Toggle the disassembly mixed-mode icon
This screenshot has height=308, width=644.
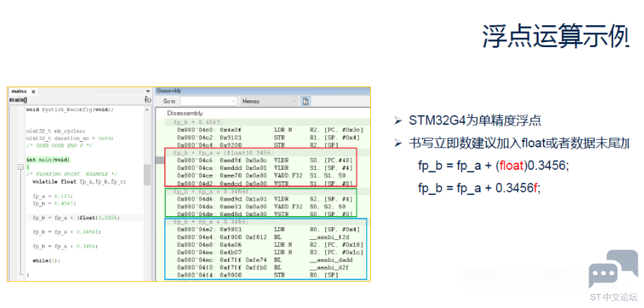tap(305, 101)
